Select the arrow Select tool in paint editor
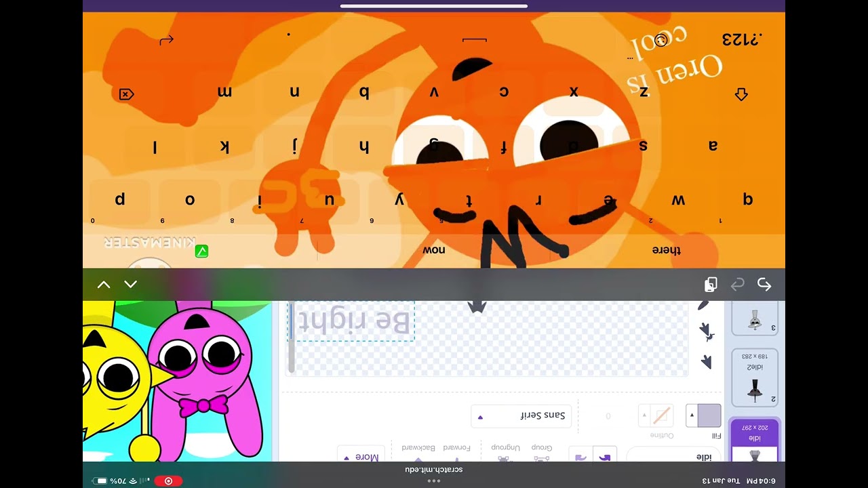 (706, 362)
